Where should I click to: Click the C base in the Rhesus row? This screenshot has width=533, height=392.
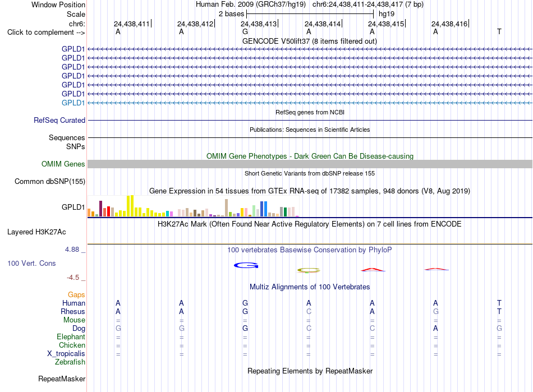[309, 311]
